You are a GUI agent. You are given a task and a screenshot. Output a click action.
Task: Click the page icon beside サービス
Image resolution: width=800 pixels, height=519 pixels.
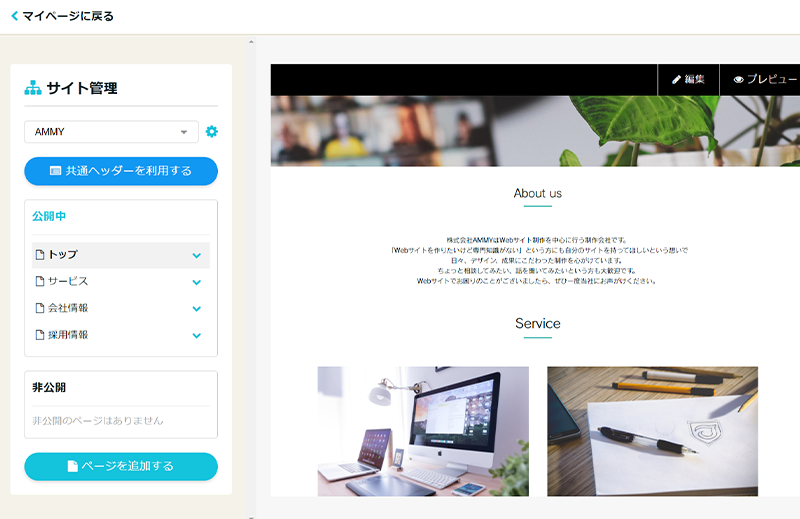click(40, 282)
